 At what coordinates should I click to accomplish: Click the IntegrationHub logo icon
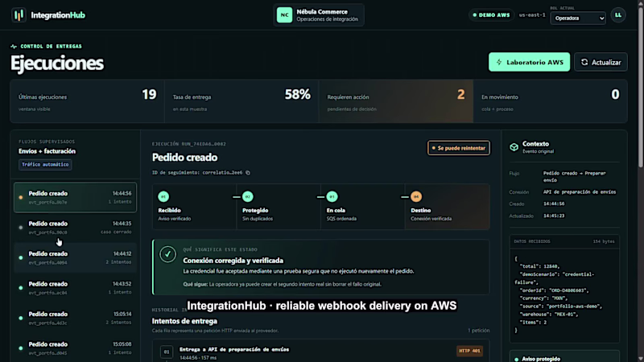[19, 15]
